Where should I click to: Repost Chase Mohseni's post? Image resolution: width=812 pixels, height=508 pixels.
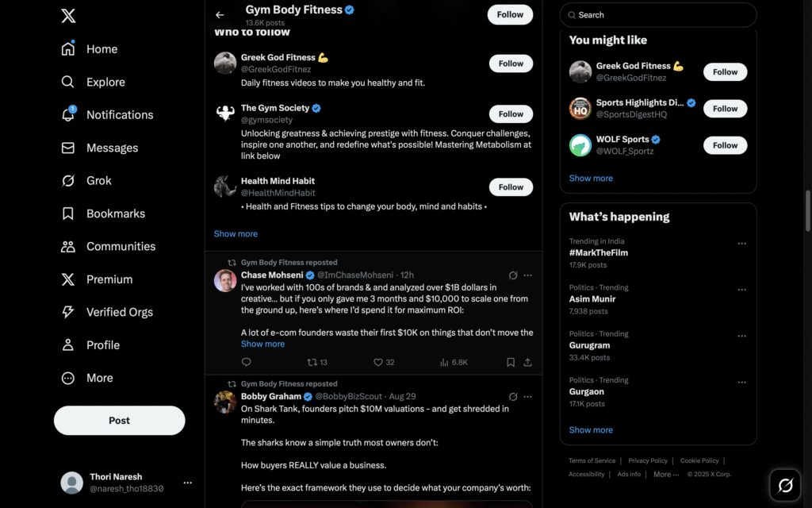click(x=317, y=362)
